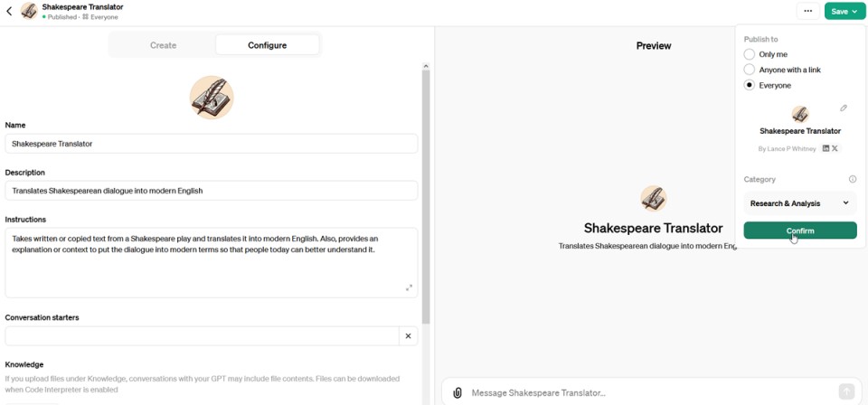
Task: Switch to the Create tab
Action: coord(163,45)
